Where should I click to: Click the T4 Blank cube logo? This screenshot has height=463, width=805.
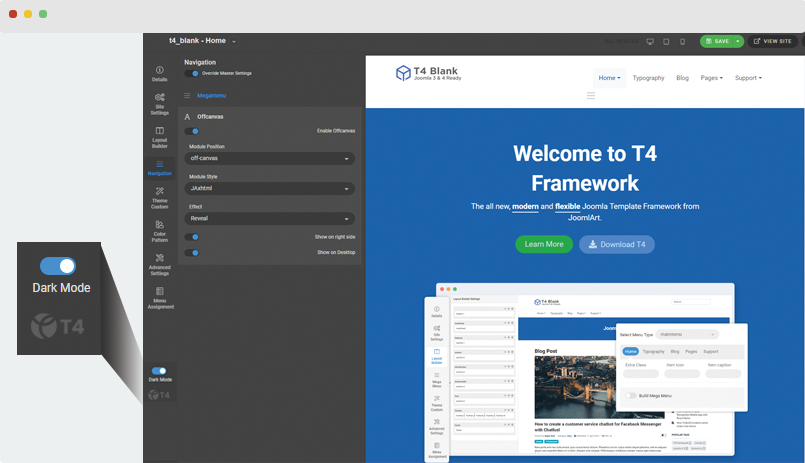pyautogui.click(x=403, y=73)
